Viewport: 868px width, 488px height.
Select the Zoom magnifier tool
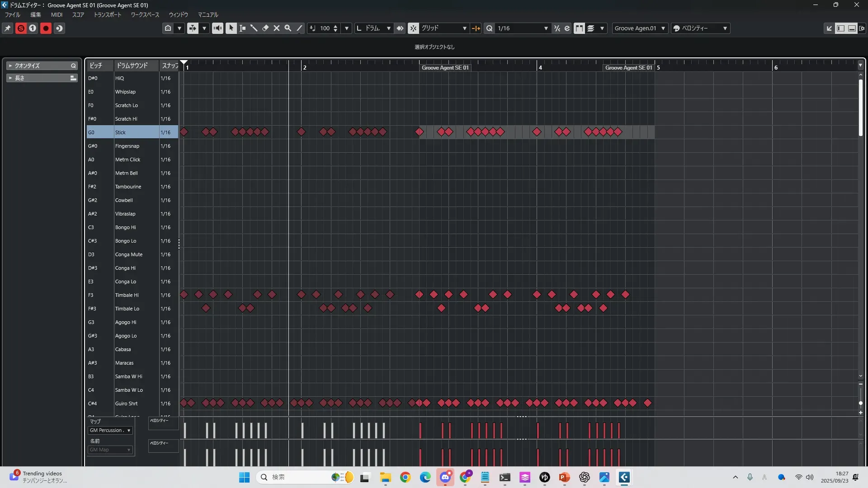coord(288,28)
